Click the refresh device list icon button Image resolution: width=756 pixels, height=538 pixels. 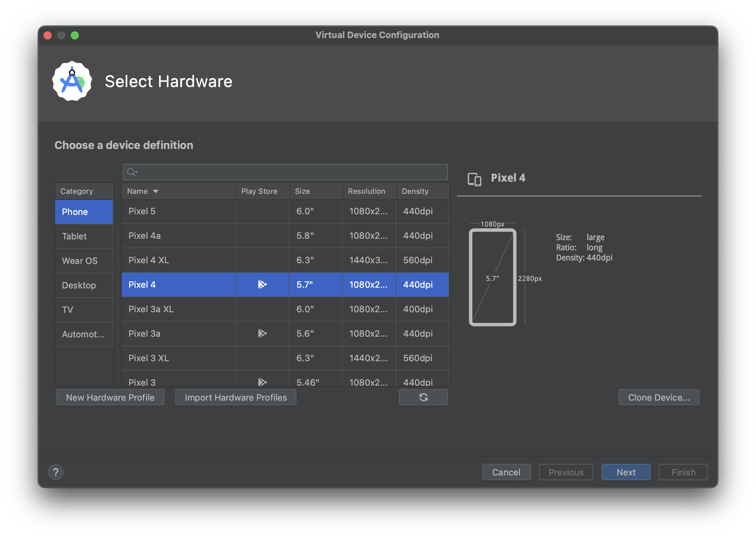pyautogui.click(x=423, y=397)
